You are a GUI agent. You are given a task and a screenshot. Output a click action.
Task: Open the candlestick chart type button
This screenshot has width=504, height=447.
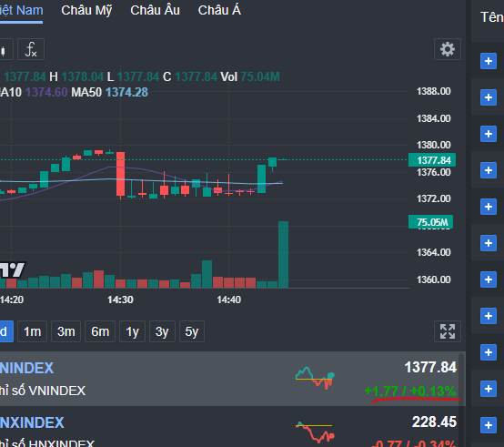pos(4,49)
